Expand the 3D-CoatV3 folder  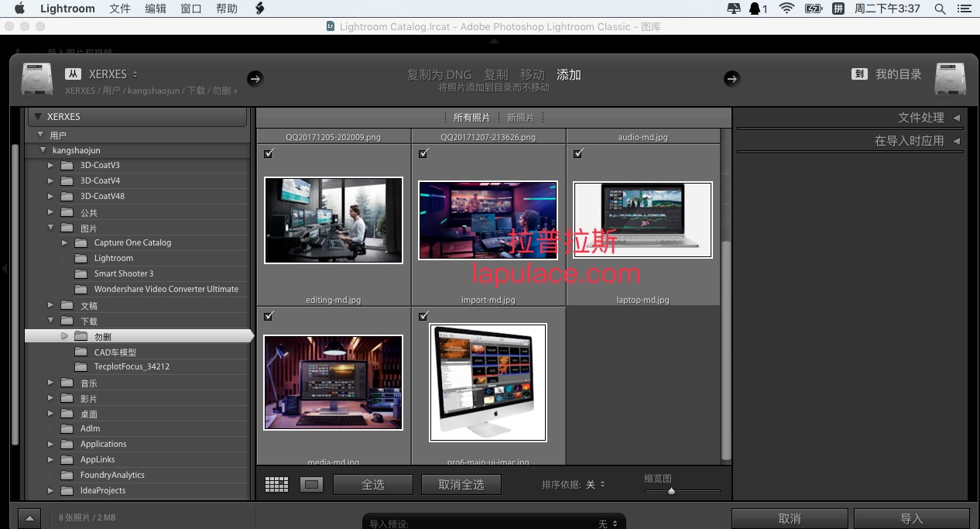coord(51,165)
